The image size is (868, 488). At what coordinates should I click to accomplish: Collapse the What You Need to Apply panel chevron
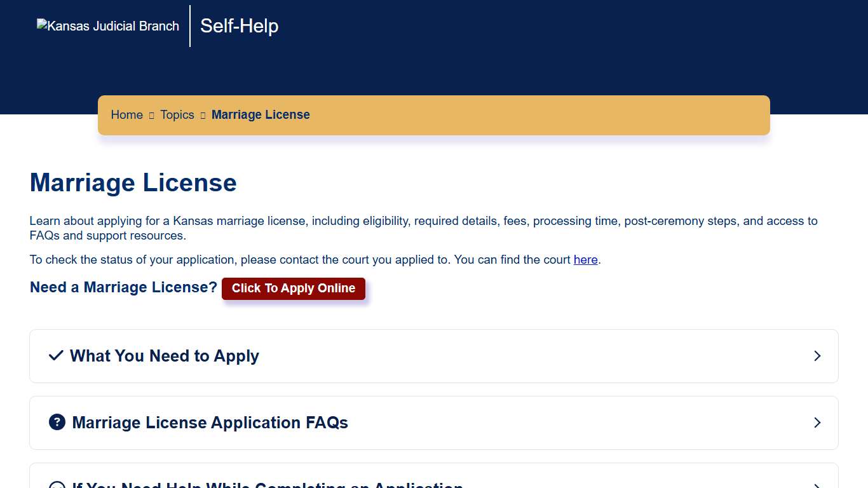pyautogui.click(x=817, y=356)
